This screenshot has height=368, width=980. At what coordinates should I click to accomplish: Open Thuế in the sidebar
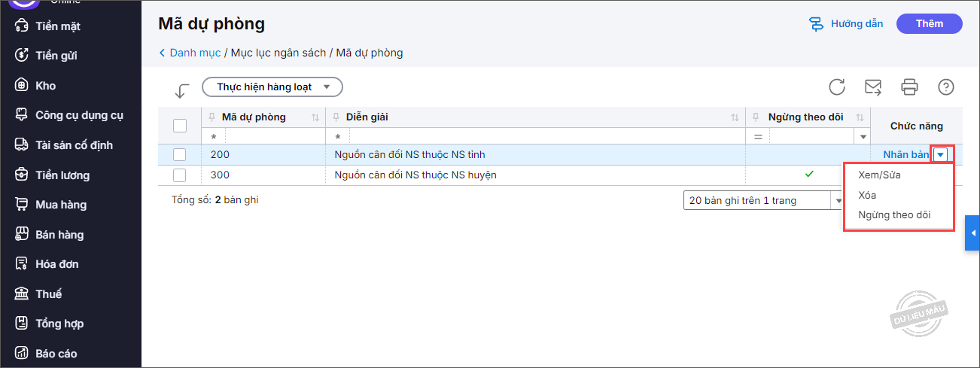point(48,294)
